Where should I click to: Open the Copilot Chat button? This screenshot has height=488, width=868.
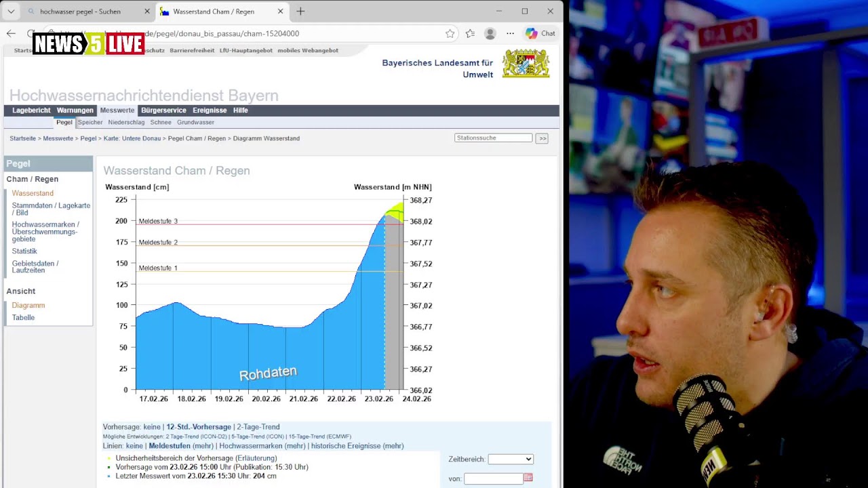[x=540, y=33]
